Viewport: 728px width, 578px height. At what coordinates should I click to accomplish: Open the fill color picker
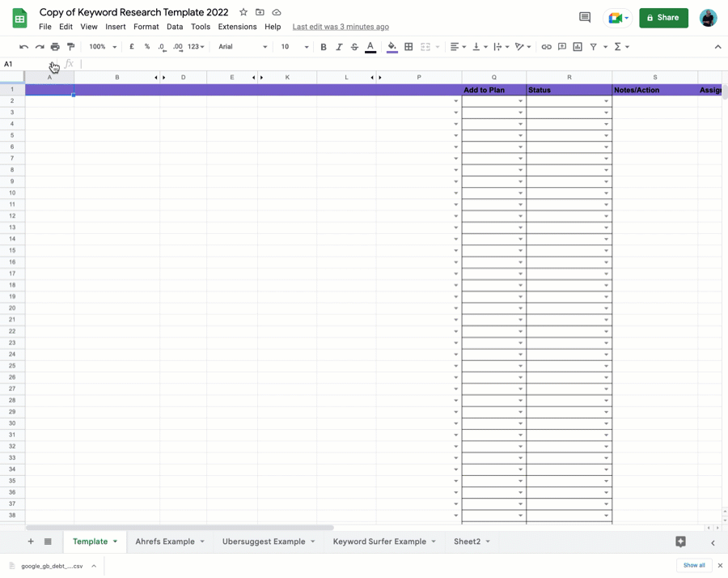coord(392,47)
